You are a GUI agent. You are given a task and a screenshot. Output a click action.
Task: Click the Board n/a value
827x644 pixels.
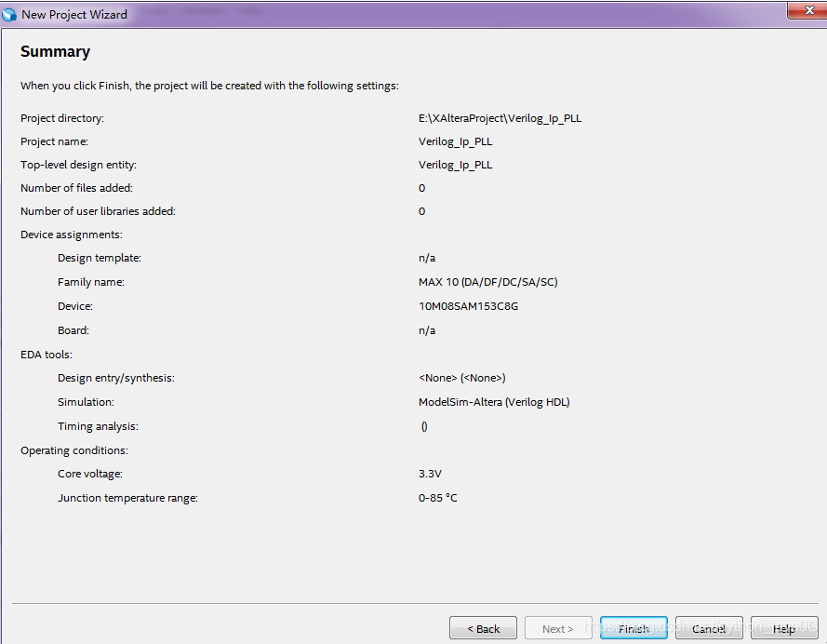(427, 330)
